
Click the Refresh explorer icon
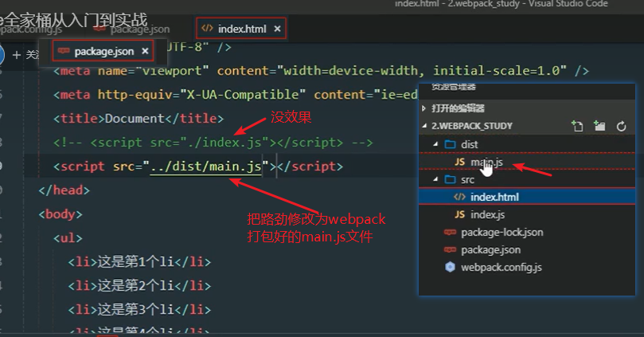pos(622,126)
